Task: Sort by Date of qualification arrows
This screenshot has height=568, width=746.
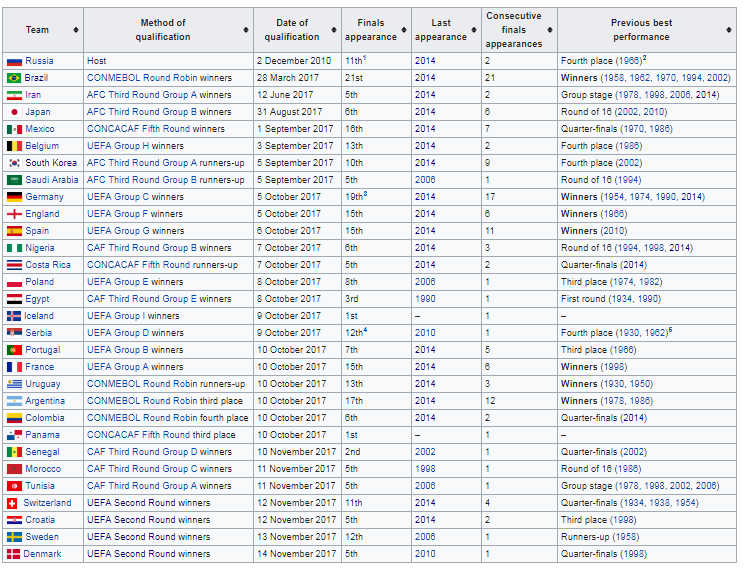Action: [x=334, y=30]
